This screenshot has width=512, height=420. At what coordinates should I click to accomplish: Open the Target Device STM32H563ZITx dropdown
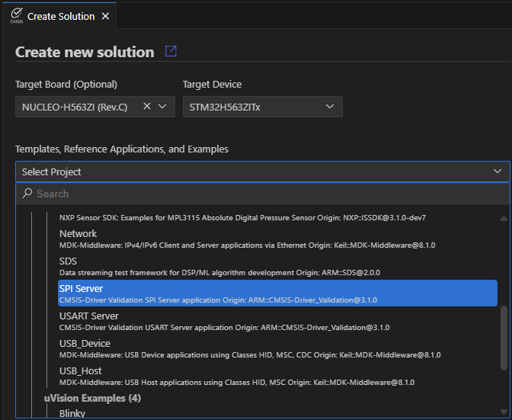click(x=261, y=107)
